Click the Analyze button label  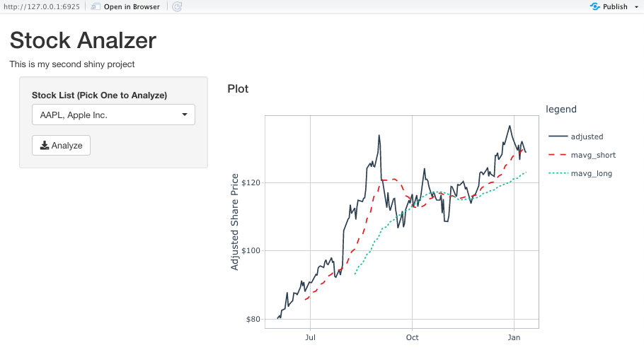[x=67, y=145]
